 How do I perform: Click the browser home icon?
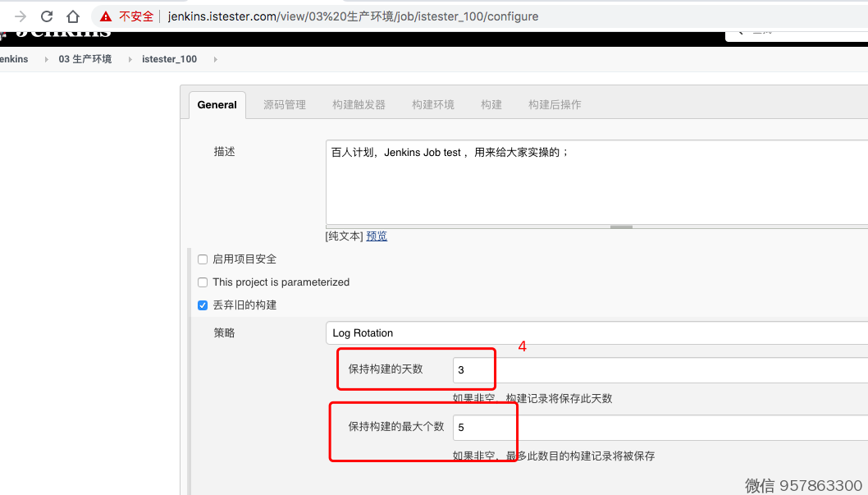(x=73, y=16)
